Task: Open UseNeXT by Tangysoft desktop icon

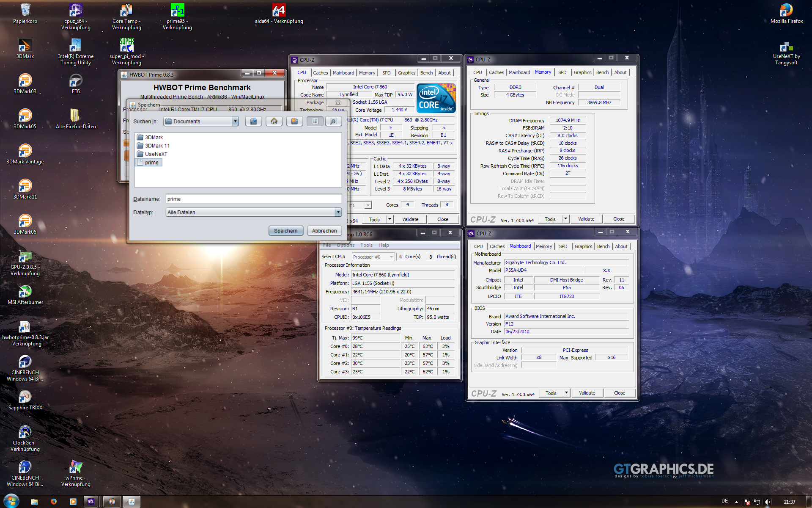Action: pos(786,52)
